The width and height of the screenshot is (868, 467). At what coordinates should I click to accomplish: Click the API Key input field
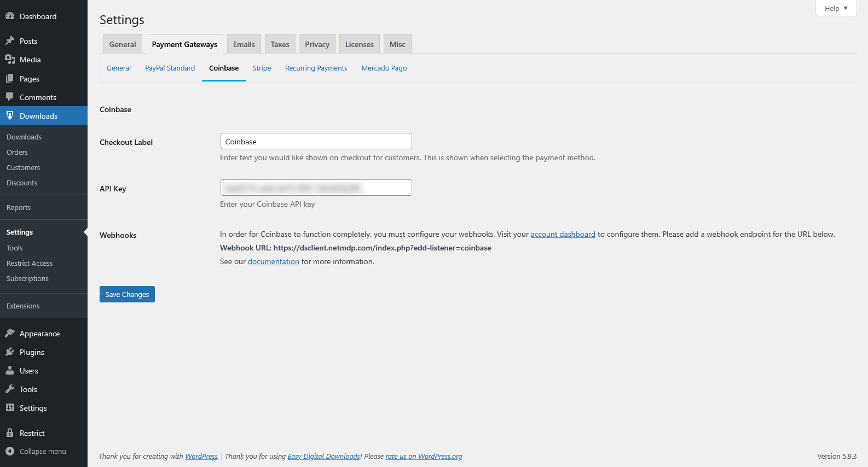(316, 188)
